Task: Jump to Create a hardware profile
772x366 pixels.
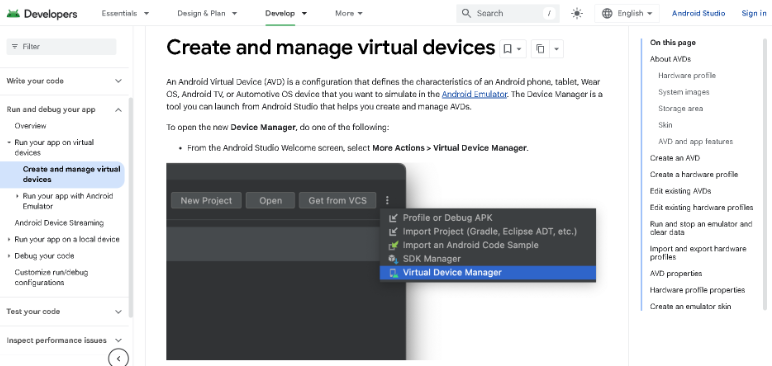Action: coord(694,174)
